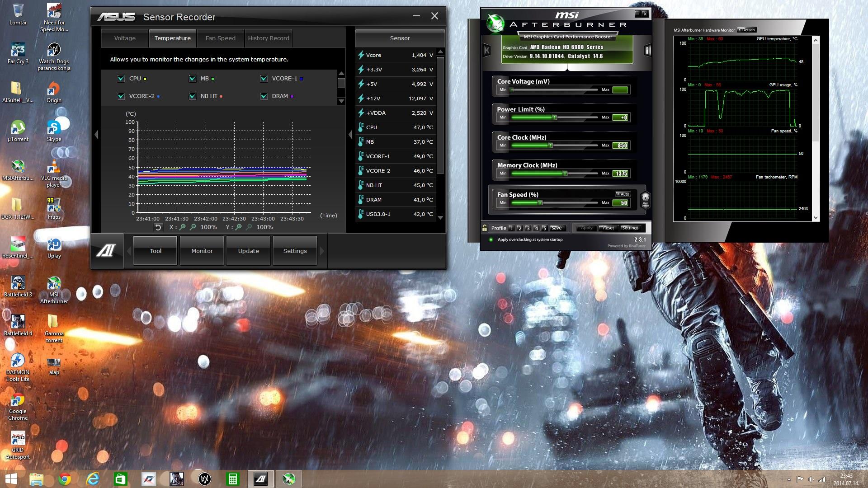Open the Windows Start button

[11, 479]
